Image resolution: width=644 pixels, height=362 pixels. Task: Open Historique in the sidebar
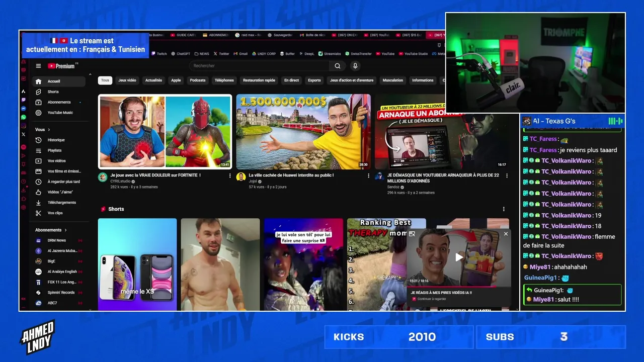click(x=59, y=140)
